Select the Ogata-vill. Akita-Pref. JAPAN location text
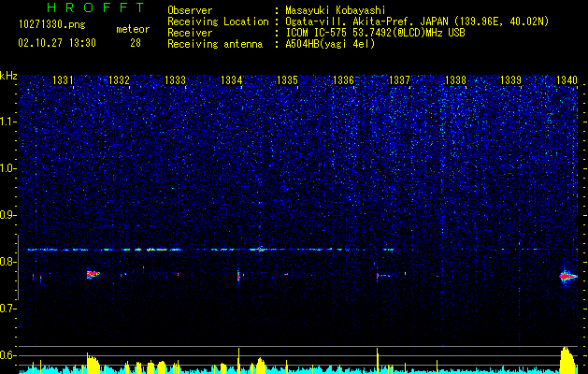The width and height of the screenshot is (588, 374). (417, 22)
